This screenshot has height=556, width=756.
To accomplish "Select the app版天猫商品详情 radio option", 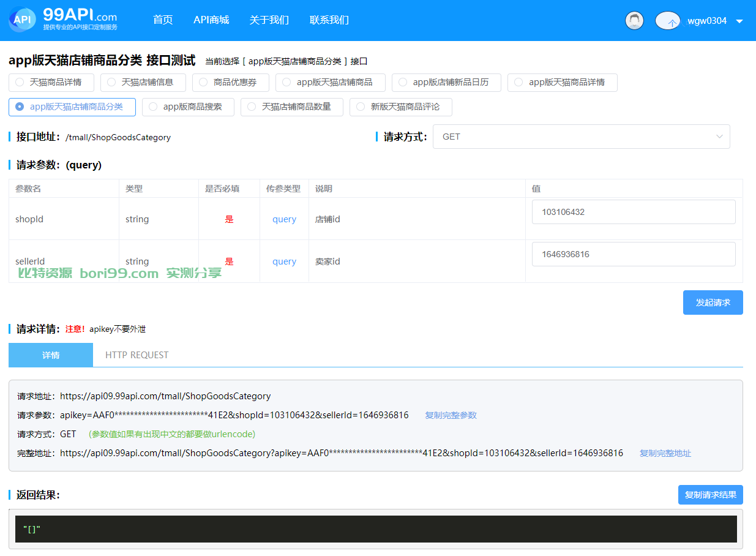I will coord(563,82).
